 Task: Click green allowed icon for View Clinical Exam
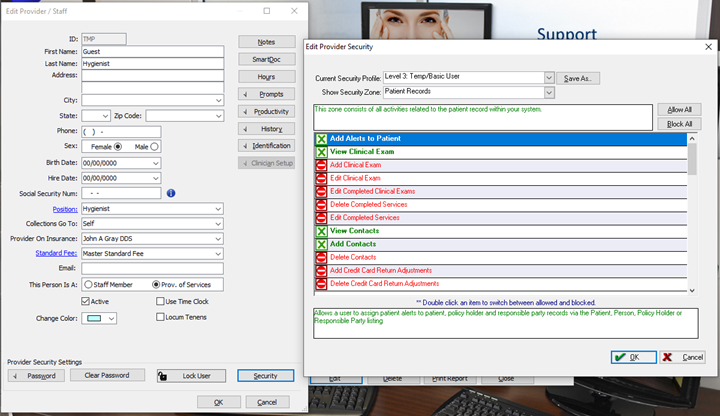[321, 152]
